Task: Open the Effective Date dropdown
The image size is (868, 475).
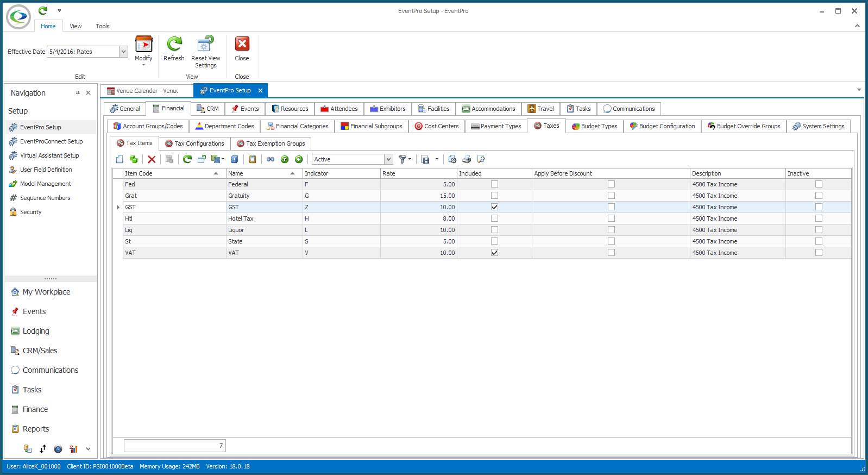Action: coord(123,52)
